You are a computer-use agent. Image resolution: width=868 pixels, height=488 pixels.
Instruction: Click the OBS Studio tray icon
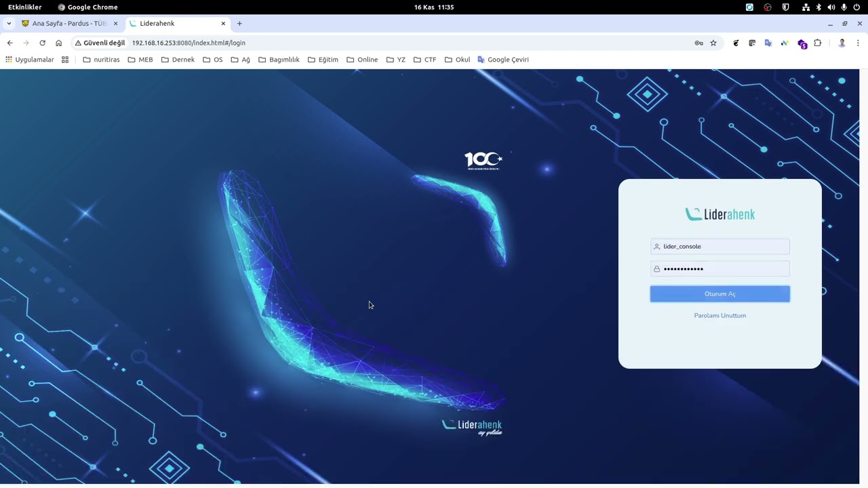click(x=768, y=7)
